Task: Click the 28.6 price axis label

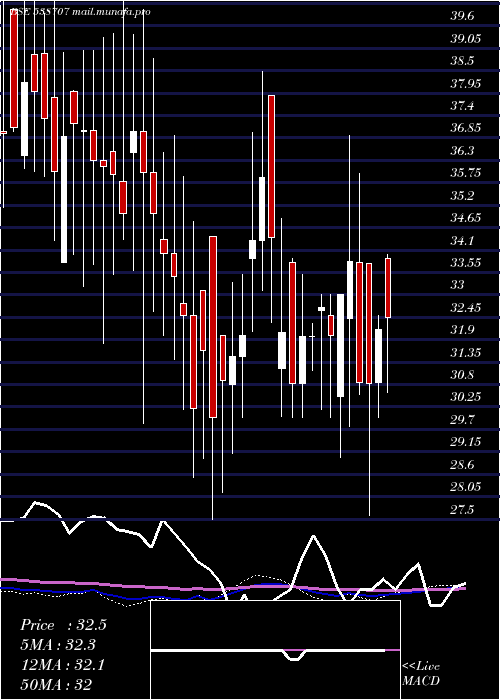Action: click(462, 465)
